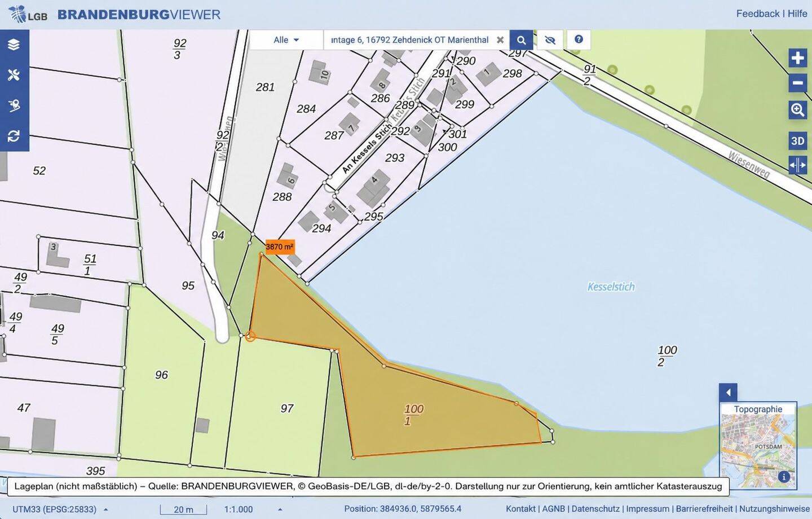Screen dimensions: 812x519
Task: Open the overview map info icon
Action: point(783,477)
